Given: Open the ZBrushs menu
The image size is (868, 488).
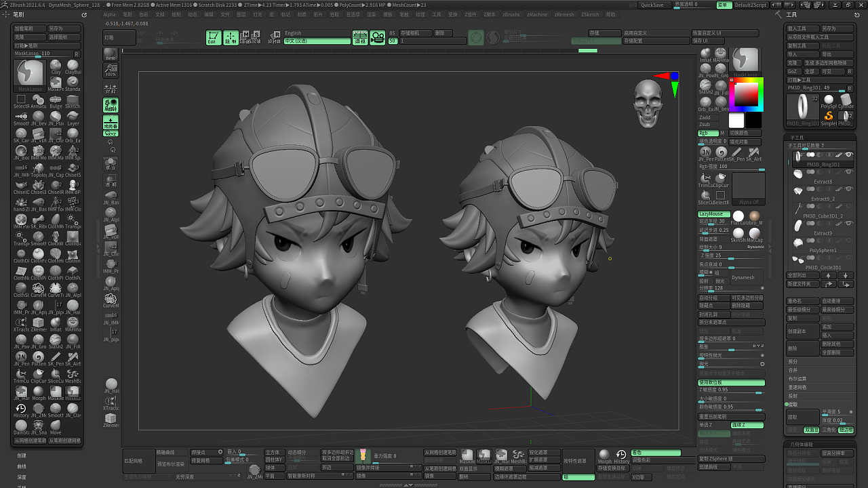Looking at the screenshot, I should coord(511,14).
